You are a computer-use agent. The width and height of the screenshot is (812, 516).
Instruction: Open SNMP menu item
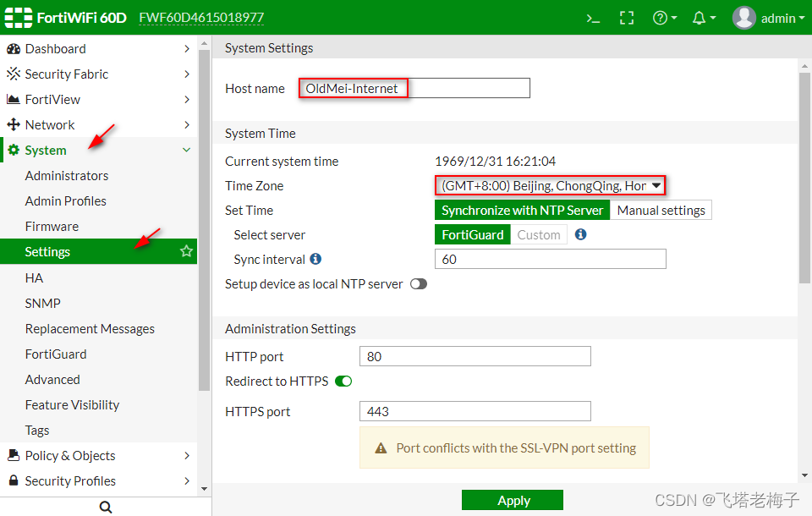pyautogui.click(x=43, y=303)
